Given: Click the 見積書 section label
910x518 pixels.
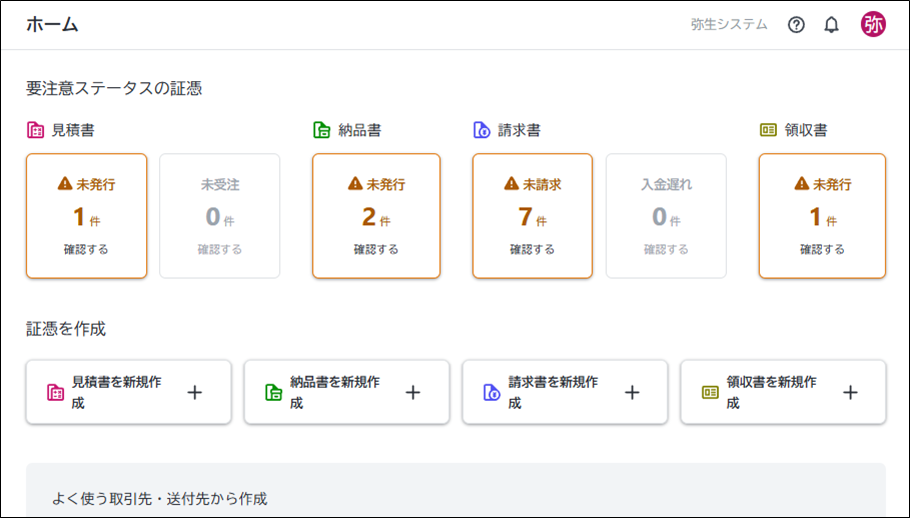Looking at the screenshot, I should [x=73, y=130].
